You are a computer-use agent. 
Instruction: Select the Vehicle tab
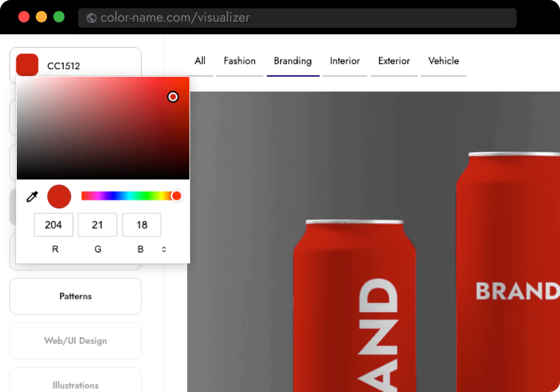[x=444, y=61]
